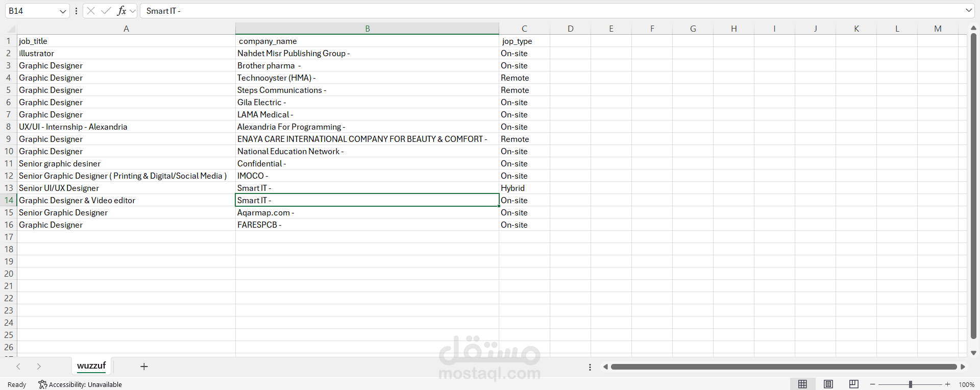Select column B header

(x=367, y=29)
